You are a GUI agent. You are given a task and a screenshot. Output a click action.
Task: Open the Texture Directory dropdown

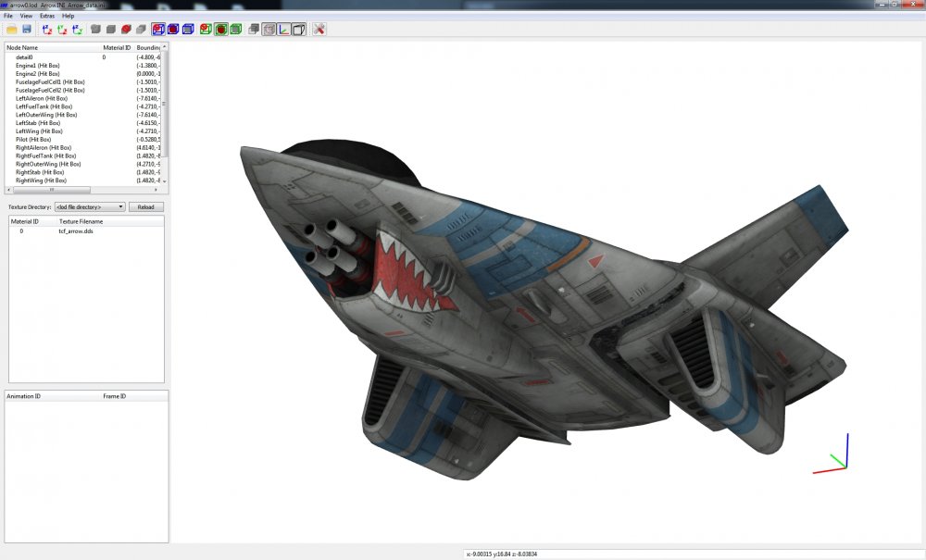(x=90, y=207)
